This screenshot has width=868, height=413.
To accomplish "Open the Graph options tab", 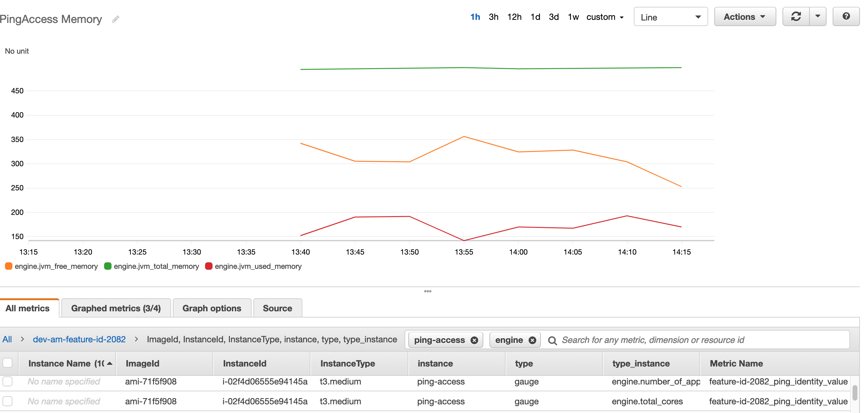I will click(x=212, y=308).
